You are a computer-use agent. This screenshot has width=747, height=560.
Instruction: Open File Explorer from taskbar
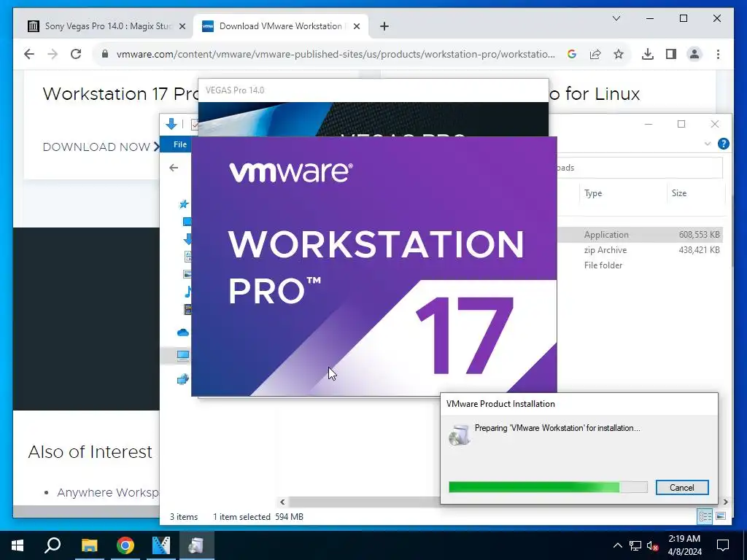point(89,545)
